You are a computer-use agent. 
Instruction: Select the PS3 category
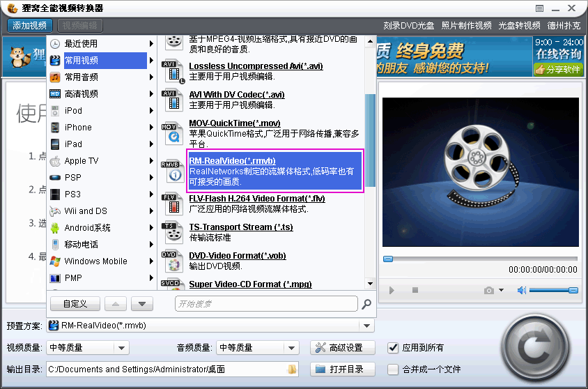[102, 194]
